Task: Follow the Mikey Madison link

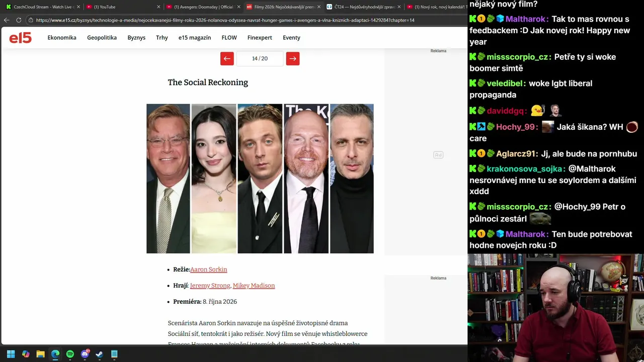Action: pyautogui.click(x=254, y=286)
